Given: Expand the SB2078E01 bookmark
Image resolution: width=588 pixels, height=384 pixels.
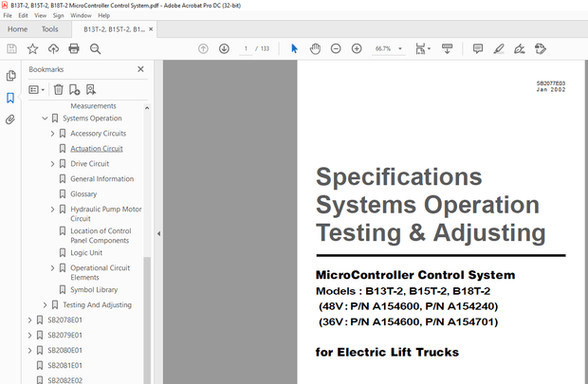Looking at the screenshot, I should [29, 320].
